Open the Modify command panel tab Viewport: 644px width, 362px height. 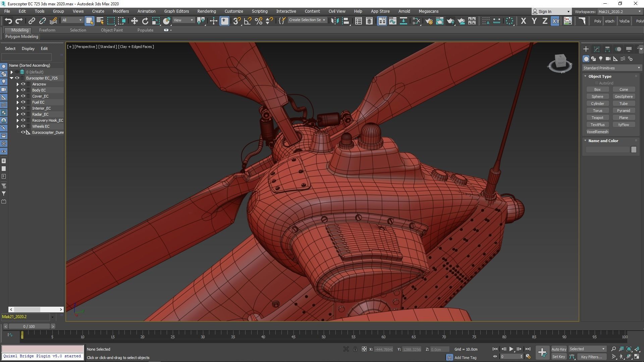596,49
